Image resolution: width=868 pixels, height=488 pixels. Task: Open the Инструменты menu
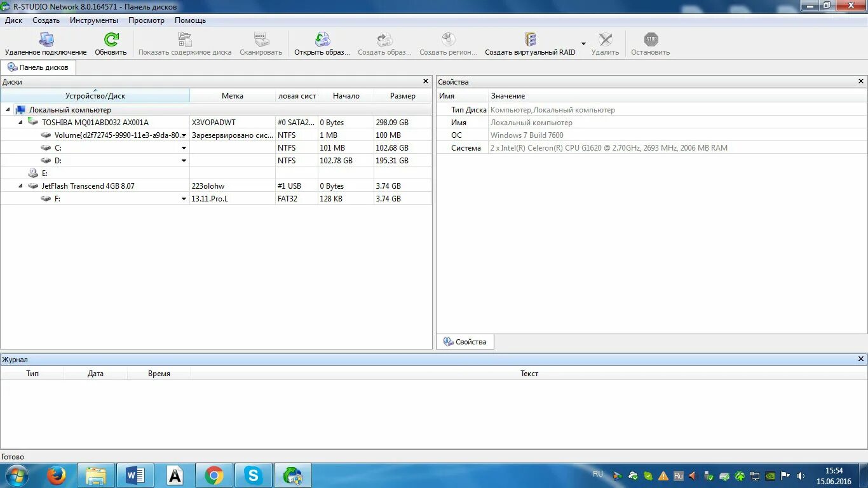[94, 20]
